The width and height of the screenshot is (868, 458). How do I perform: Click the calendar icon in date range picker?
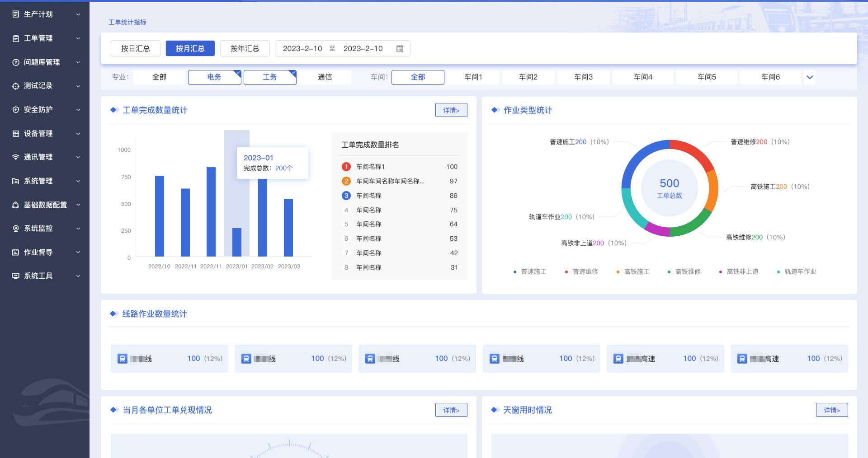tap(399, 48)
